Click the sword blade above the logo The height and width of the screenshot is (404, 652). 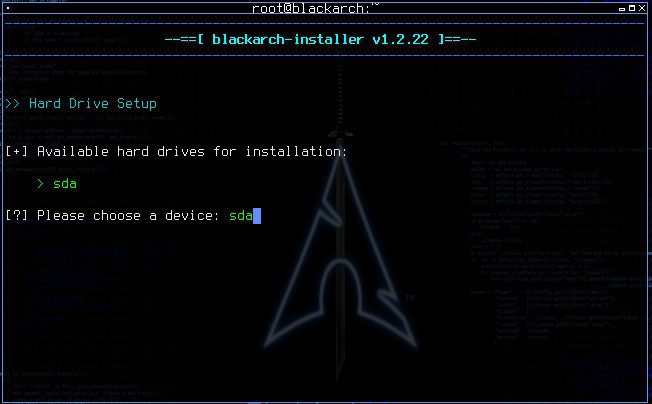point(341,100)
